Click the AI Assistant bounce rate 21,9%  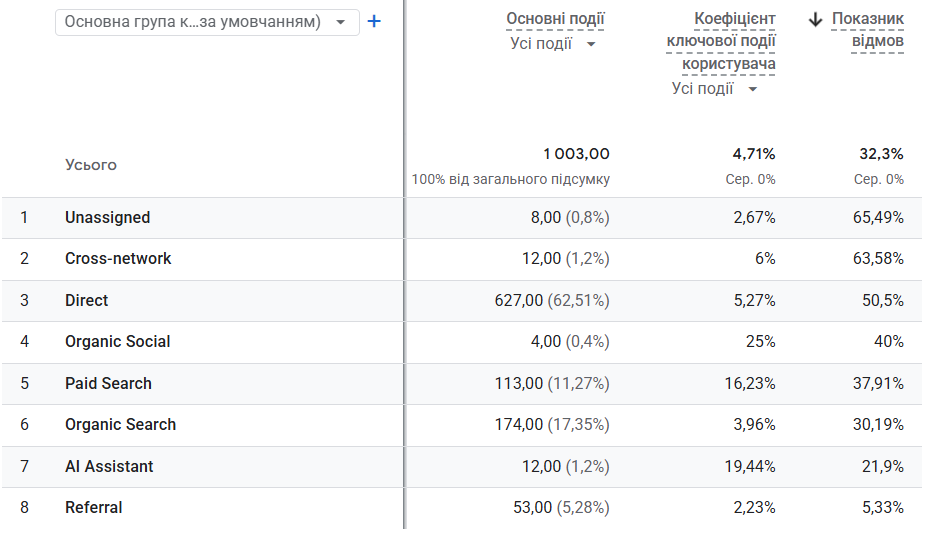pyautogui.click(x=883, y=467)
